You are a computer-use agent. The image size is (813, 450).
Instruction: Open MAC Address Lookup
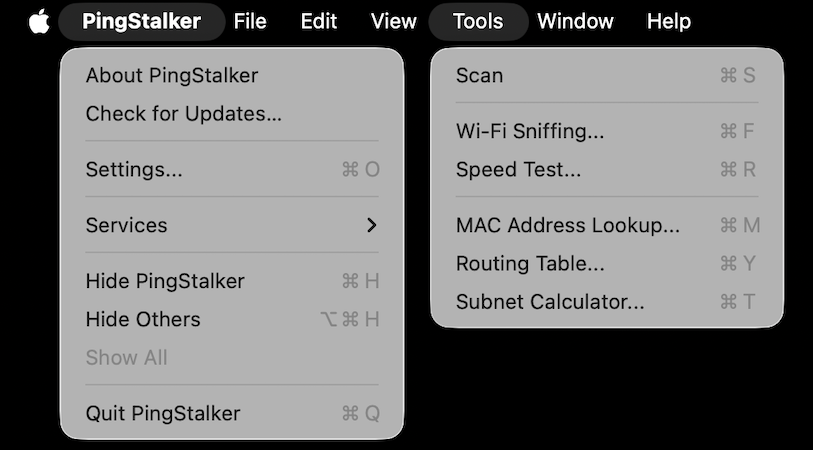tap(568, 225)
